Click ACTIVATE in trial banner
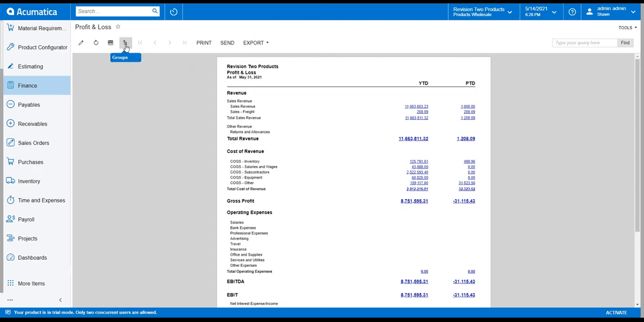This screenshot has height=322, width=644. tap(616, 312)
